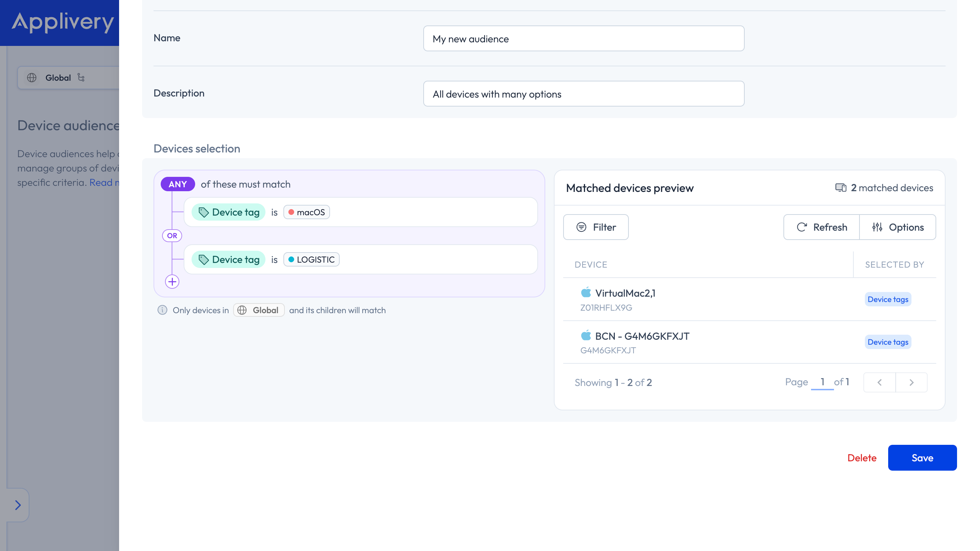Click the red macOS tag color dot
The height and width of the screenshot is (551, 980).
[x=291, y=212]
